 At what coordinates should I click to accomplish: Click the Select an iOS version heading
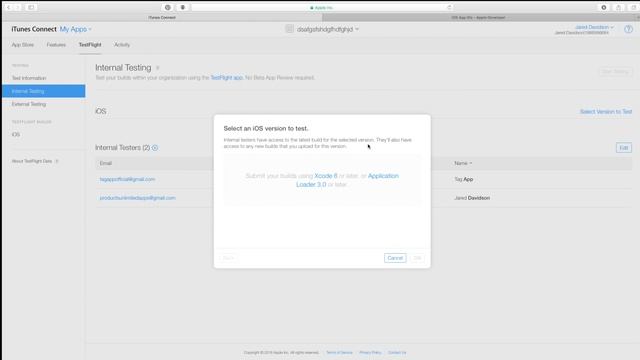coord(266,128)
